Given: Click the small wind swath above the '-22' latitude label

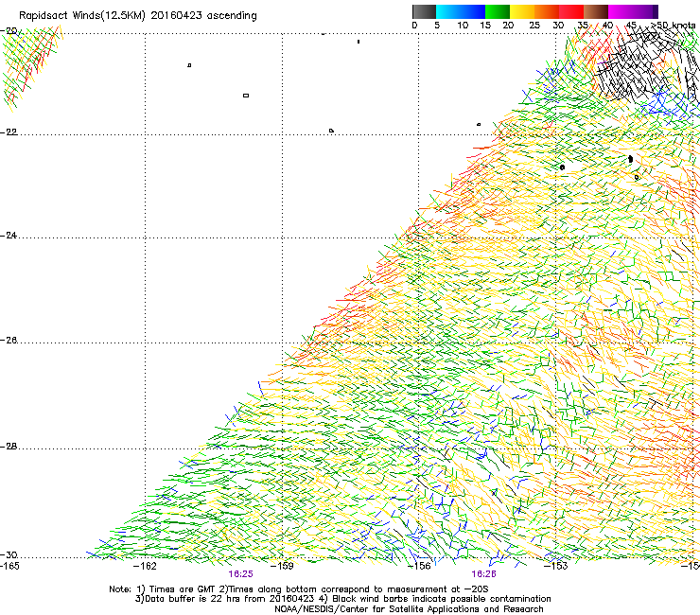Looking at the screenshot, I should click(x=30, y=67).
